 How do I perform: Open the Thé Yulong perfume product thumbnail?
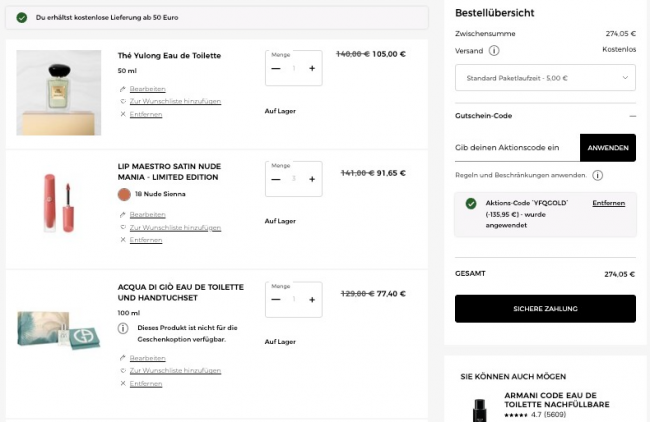point(59,92)
